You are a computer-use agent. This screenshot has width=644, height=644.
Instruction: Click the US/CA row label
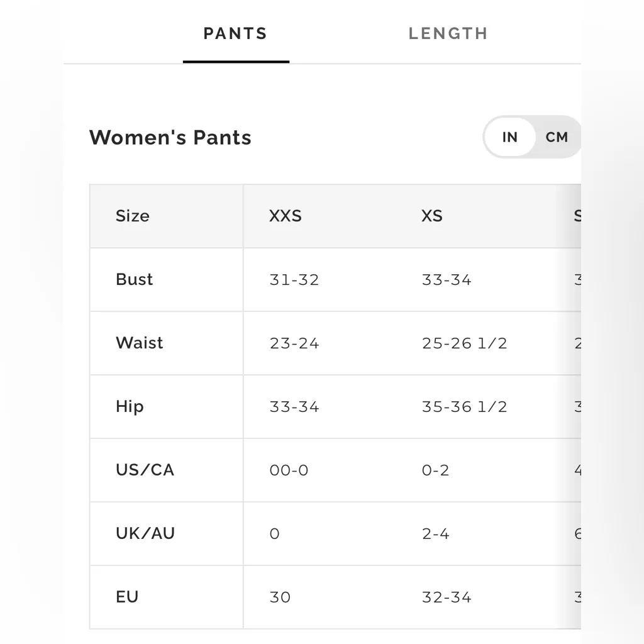145,470
